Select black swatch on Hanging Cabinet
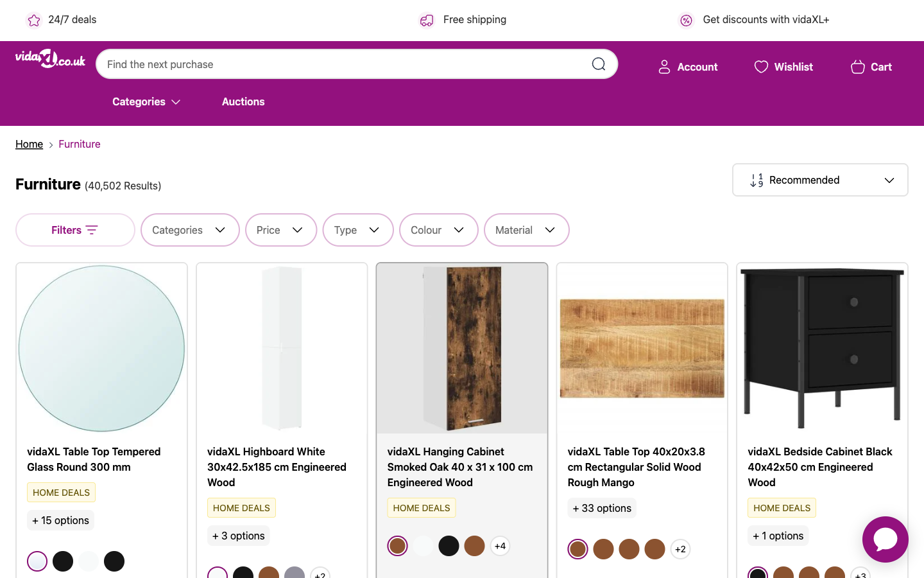The height and width of the screenshot is (578, 924). pyautogui.click(x=449, y=546)
